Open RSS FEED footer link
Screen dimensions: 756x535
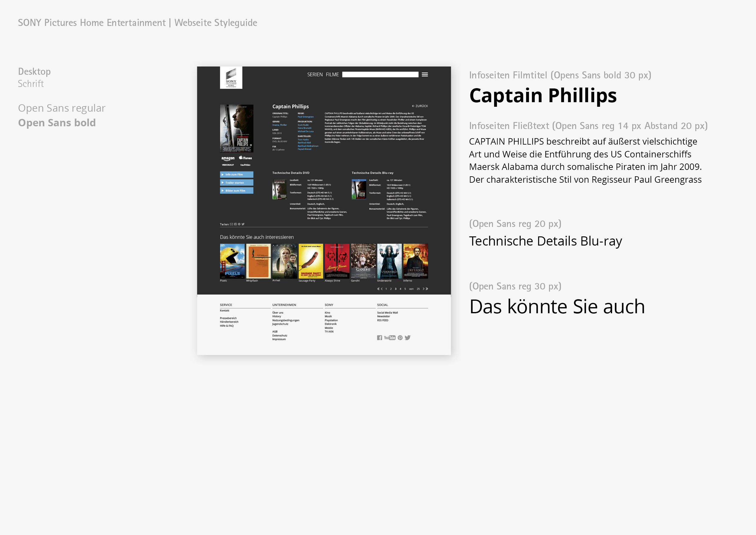pyautogui.click(x=383, y=320)
